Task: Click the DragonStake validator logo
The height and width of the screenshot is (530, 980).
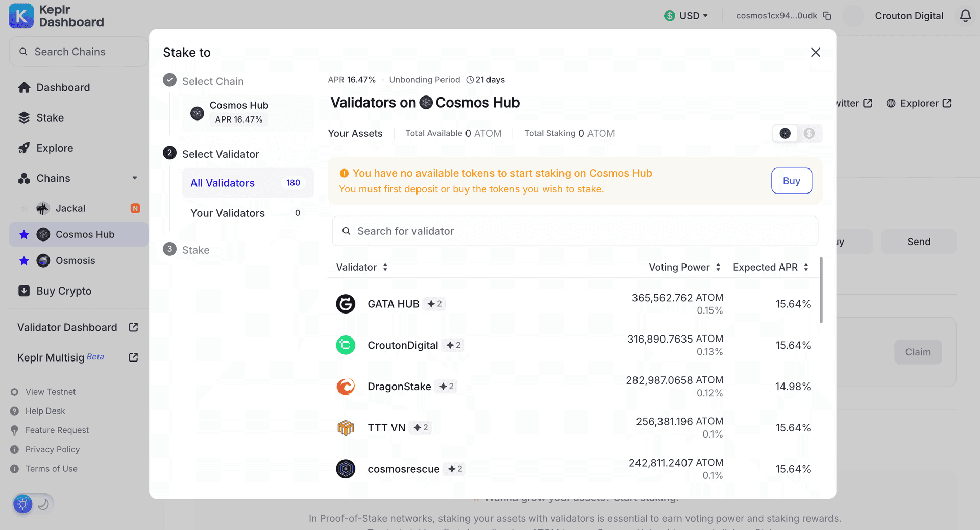Action: point(346,387)
